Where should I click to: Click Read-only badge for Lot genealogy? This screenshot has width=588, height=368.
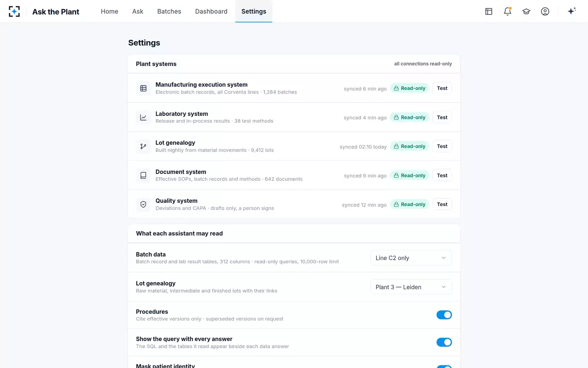(410, 146)
